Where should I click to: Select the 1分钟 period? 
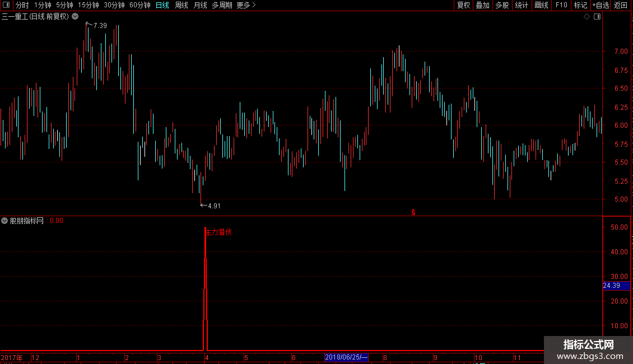43,5
